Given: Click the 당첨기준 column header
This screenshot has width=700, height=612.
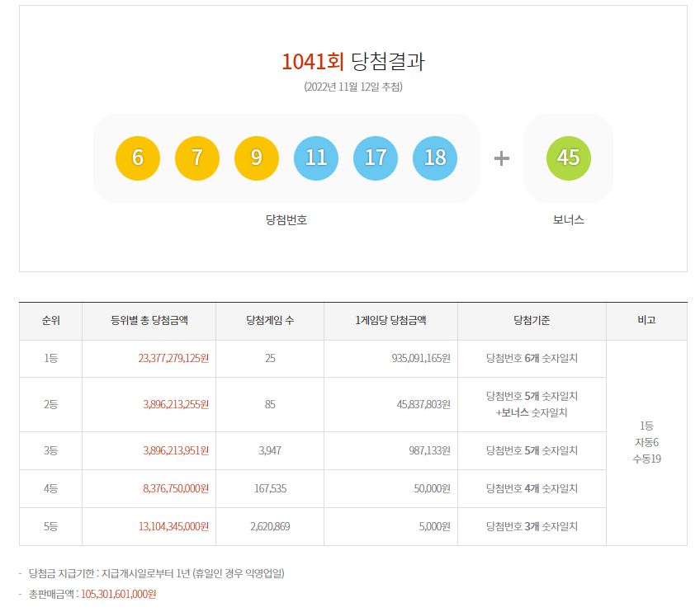Looking at the screenshot, I should pos(532,320).
